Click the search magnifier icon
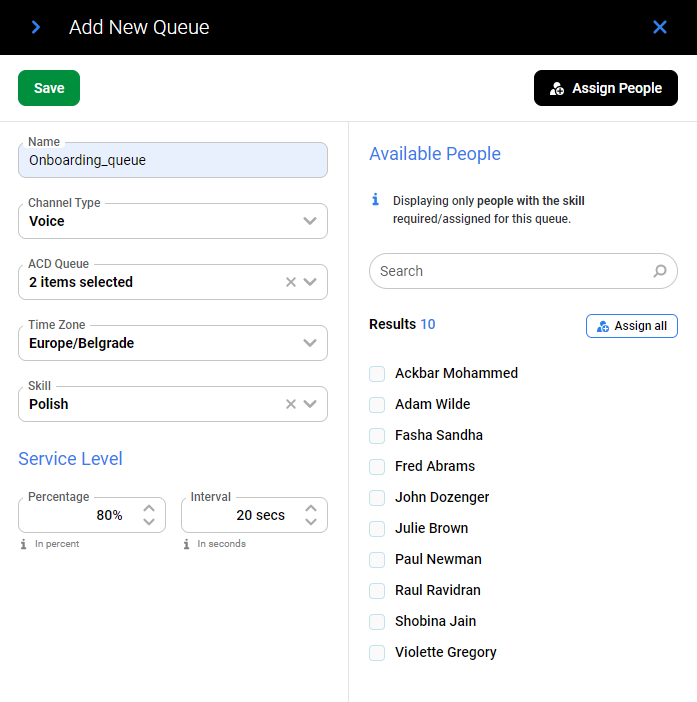Viewport: 697px width, 702px height. pyautogui.click(x=660, y=271)
